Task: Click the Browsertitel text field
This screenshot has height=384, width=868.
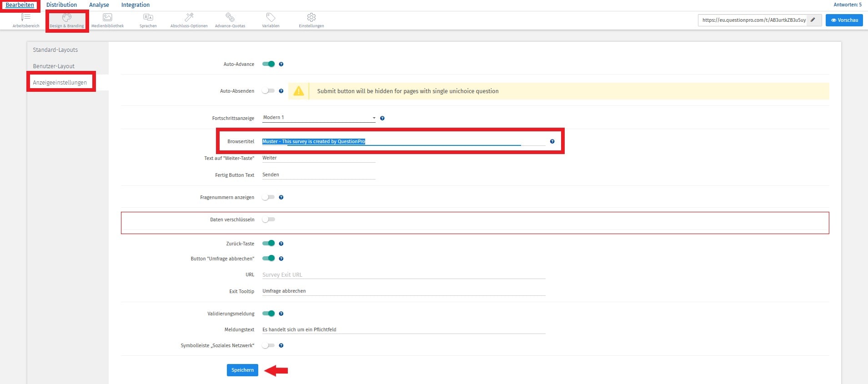Action: click(x=404, y=141)
